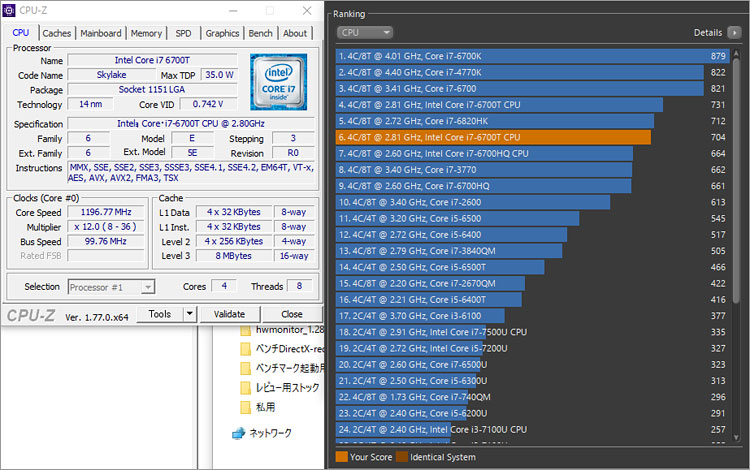Select ranking row 1 Core i7-6700K
This screenshot has height=470, width=750.
(x=532, y=56)
